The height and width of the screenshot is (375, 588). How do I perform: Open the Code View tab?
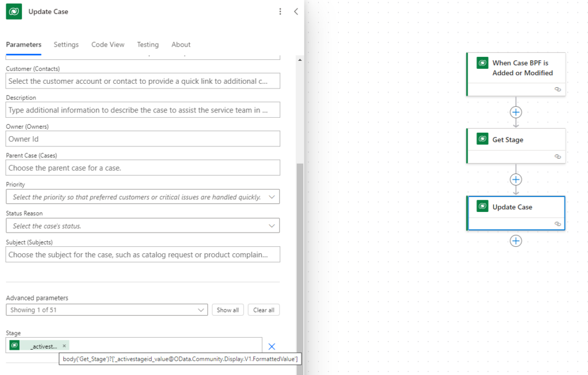click(108, 44)
